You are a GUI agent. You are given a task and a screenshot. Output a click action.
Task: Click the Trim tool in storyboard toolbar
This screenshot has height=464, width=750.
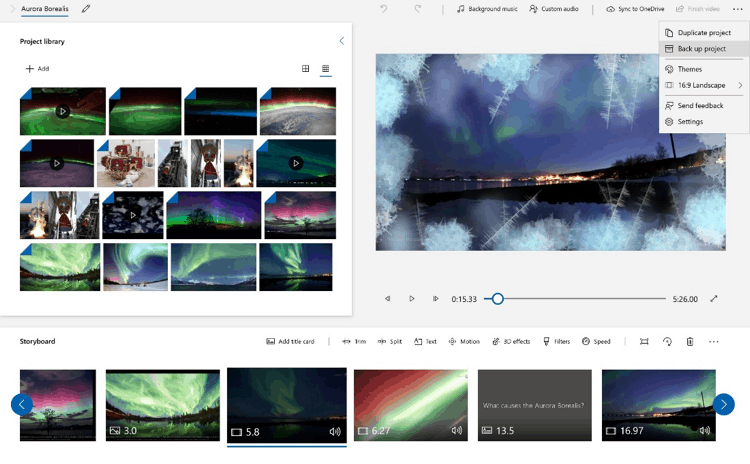(x=354, y=342)
